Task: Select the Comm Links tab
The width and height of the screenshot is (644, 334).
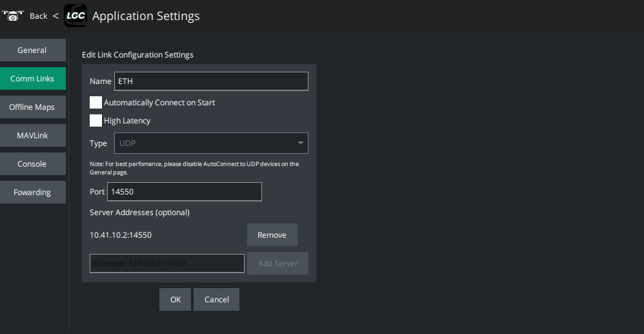Action: [x=32, y=79]
